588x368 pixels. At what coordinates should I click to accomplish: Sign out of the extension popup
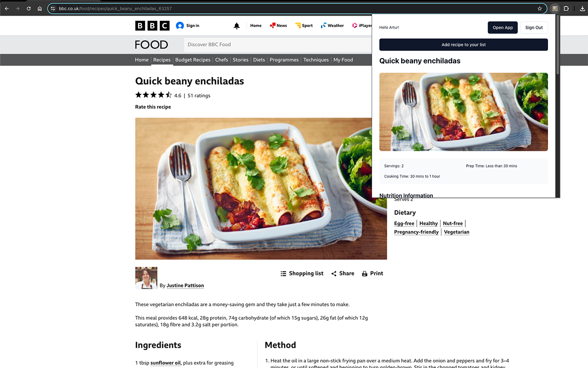[534, 28]
